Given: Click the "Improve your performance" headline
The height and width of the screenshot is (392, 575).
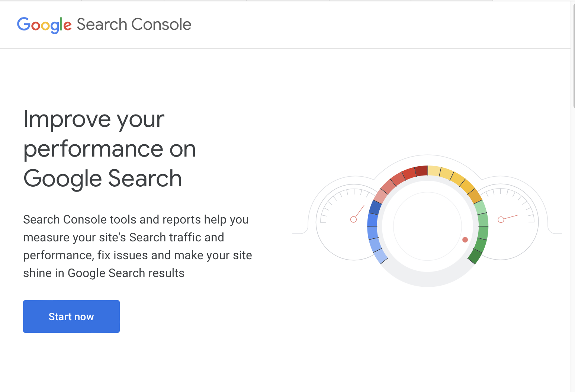Looking at the screenshot, I should point(109,149).
